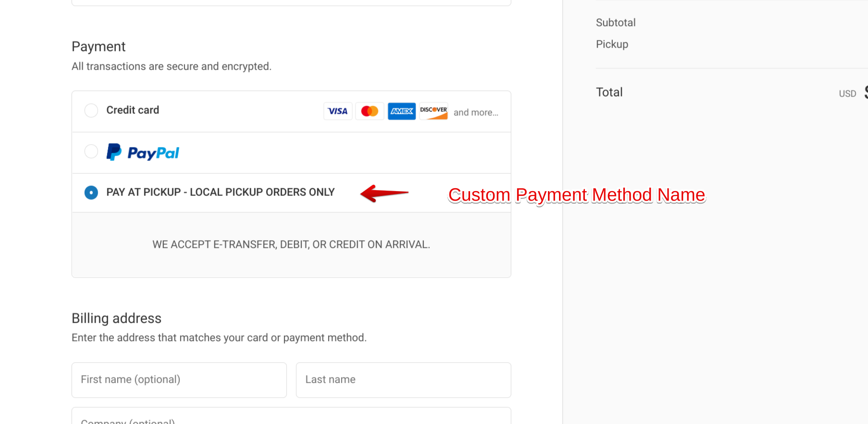Select the Pay at Pickup radio button
Viewport: 868px width, 424px height.
click(x=91, y=193)
